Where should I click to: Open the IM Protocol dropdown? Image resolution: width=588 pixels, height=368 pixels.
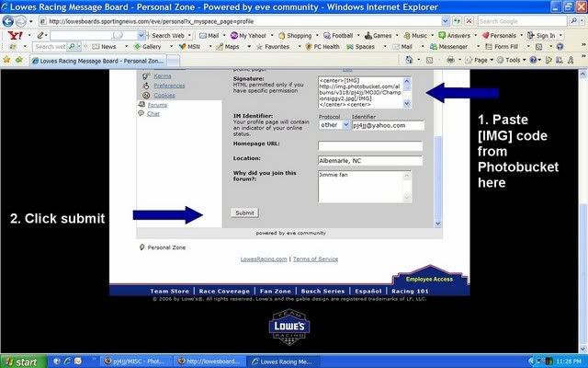coord(334,125)
